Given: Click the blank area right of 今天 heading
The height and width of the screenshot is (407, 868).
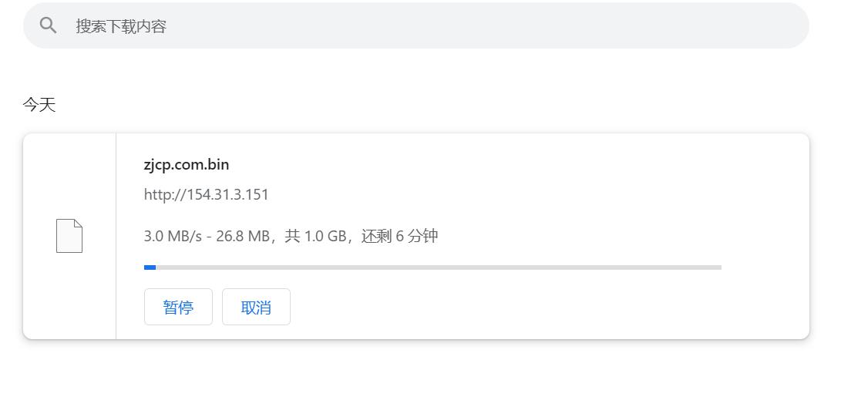Looking at the screenshot, I should pos(385,105).
